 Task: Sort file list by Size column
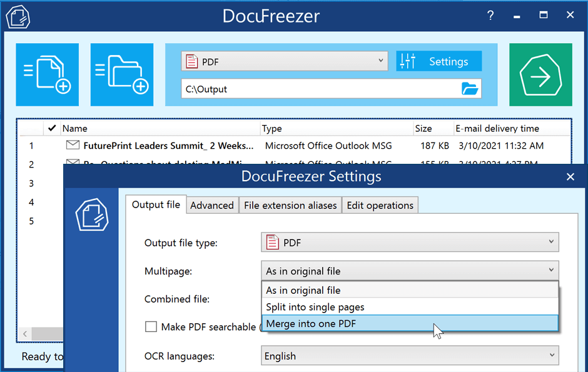(x=433, y=129)
